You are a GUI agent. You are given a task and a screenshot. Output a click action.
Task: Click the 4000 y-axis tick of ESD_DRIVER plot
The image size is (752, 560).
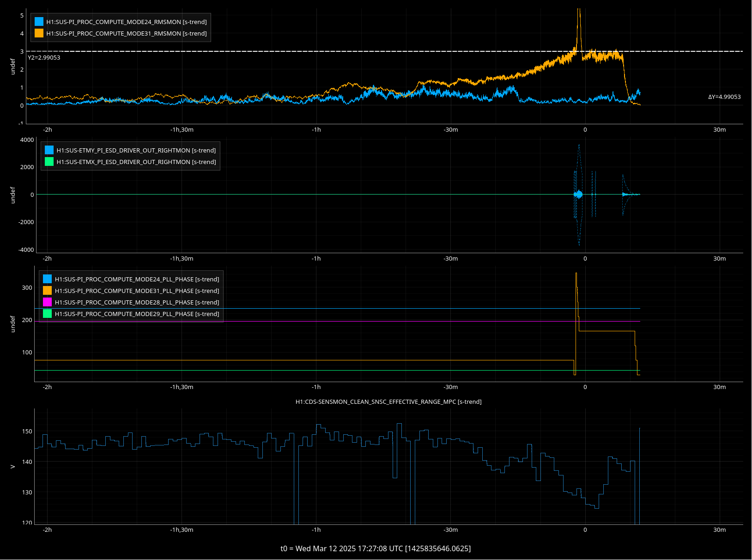tap(27, 140)
